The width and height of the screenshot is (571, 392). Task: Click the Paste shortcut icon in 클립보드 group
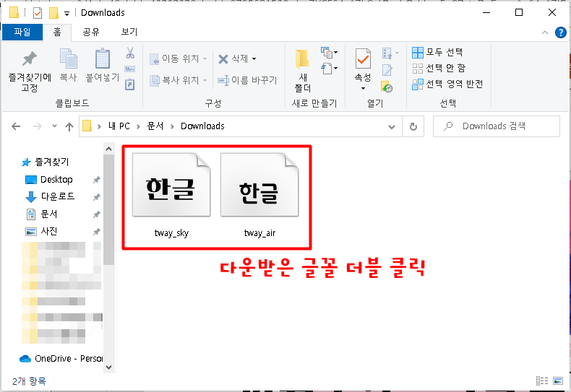(x=130, y=84)
